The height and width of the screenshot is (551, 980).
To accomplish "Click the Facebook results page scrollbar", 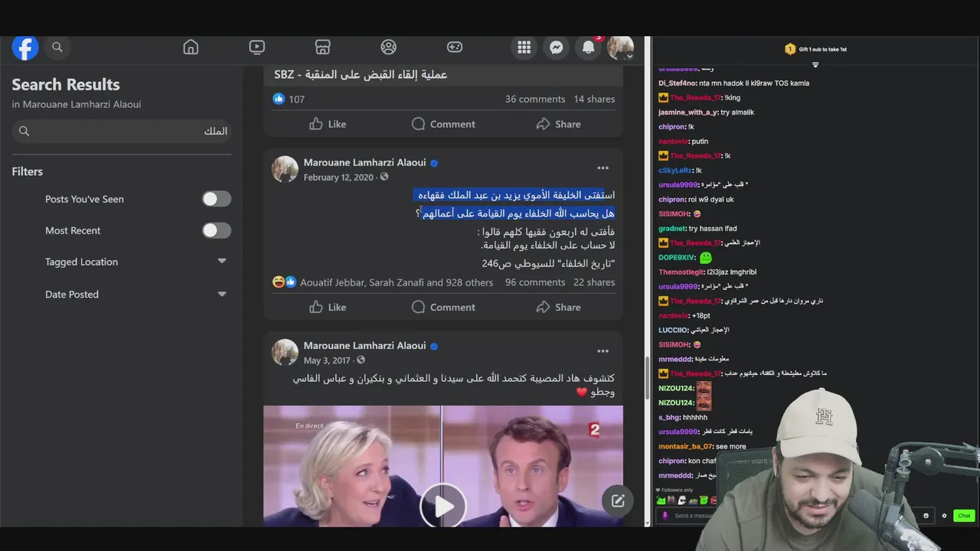I will pos(648,379).
